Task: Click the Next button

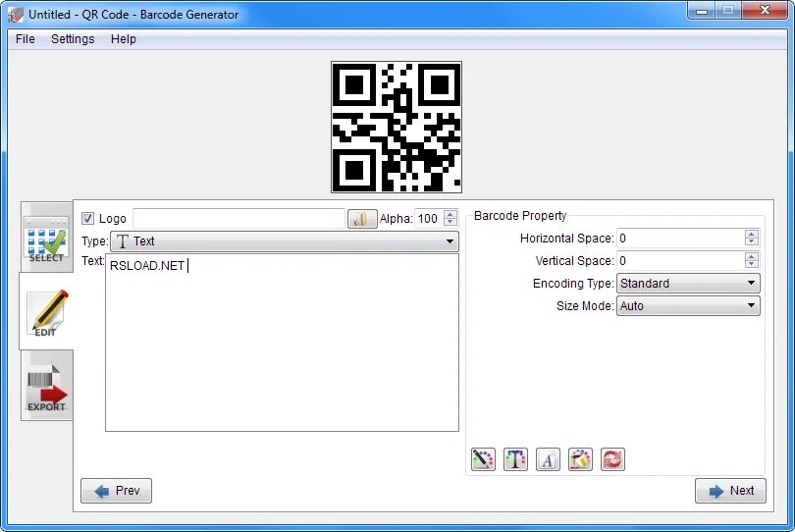Action: pyautogui.click(x=730, y=491)
